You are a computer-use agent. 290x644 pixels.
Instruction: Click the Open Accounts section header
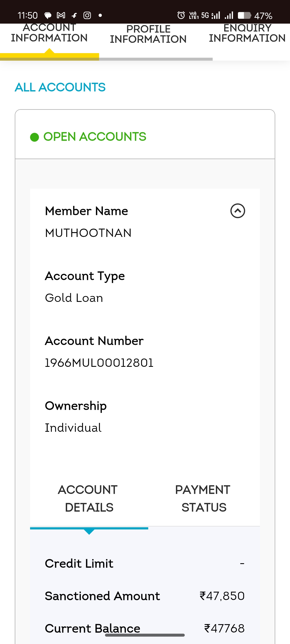point(95,137)
